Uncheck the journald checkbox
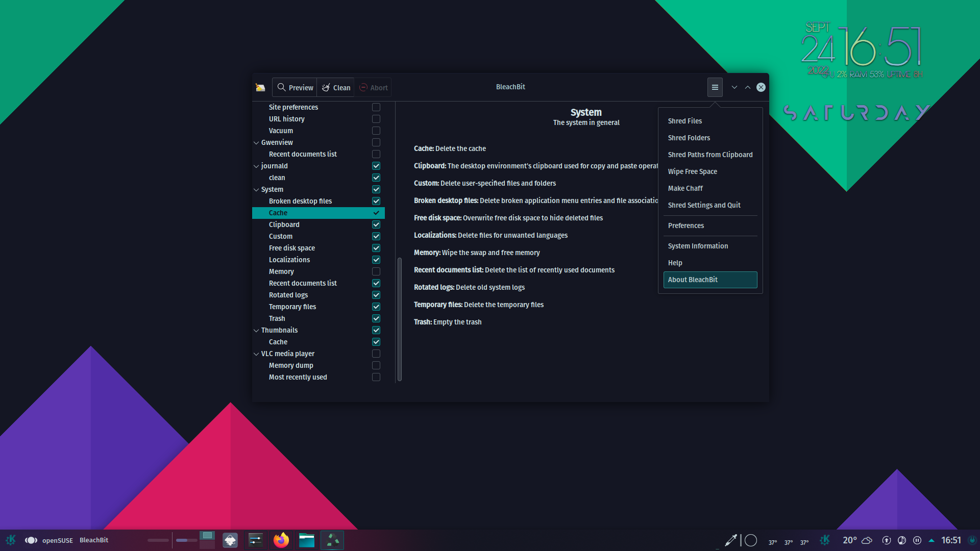980x551 pixels. [x=376, y=166]
